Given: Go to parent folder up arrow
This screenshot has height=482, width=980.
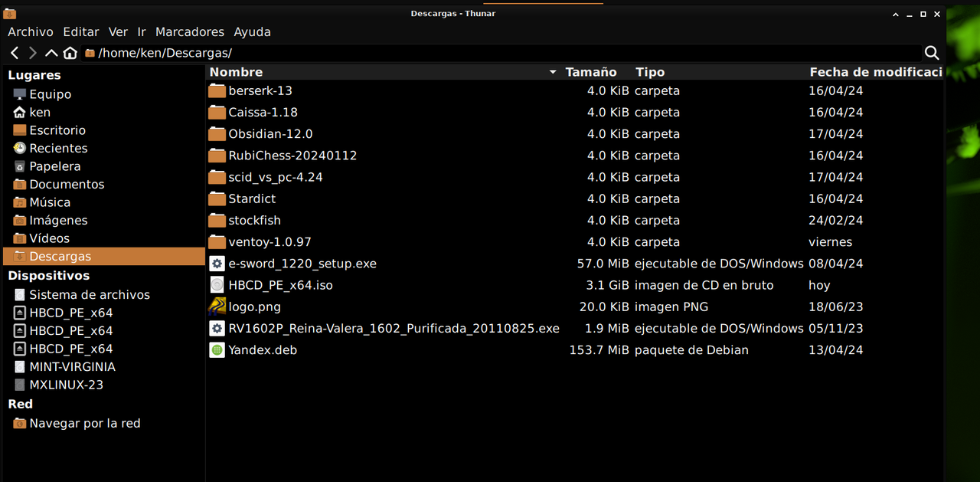Looking at the screenshot, I should (51, 53).
